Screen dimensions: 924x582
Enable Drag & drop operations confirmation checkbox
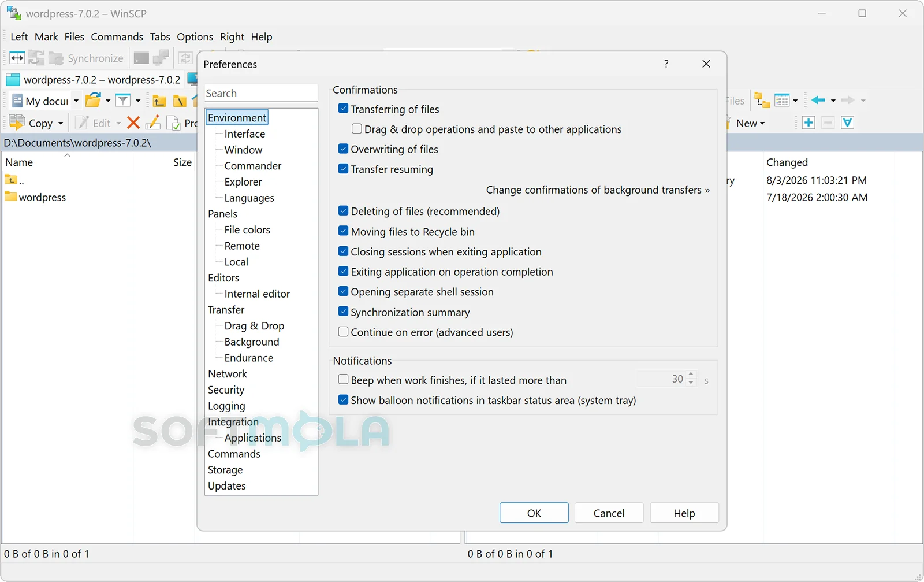click(x=357, y=129)
